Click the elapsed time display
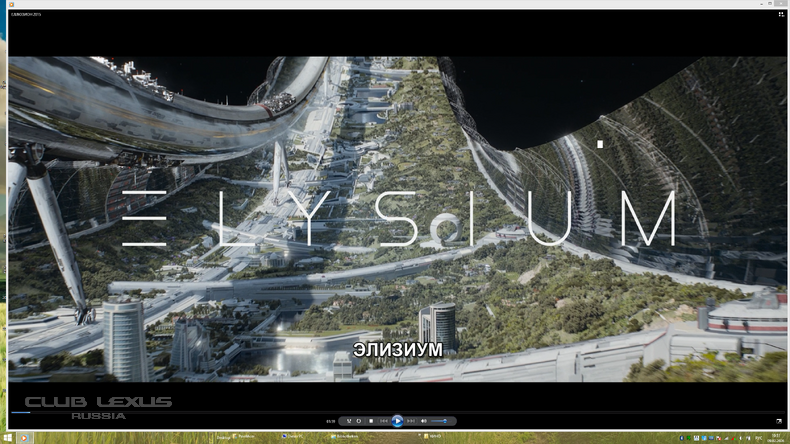 click(x=330, y=421)
